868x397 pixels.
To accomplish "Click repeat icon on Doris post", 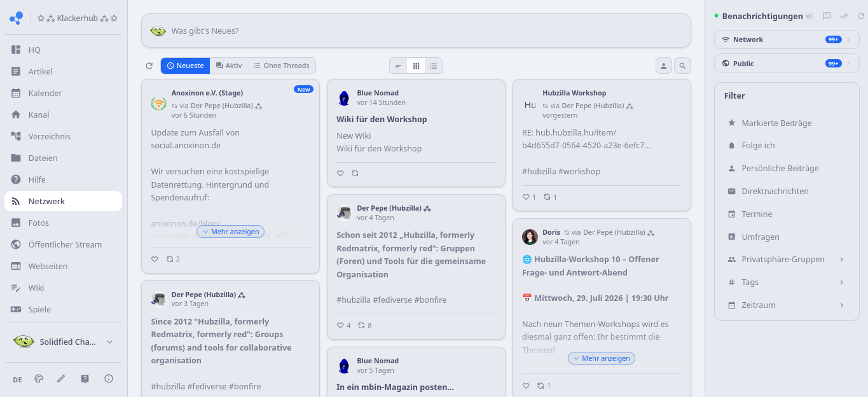I will click(x=541, y=386).
